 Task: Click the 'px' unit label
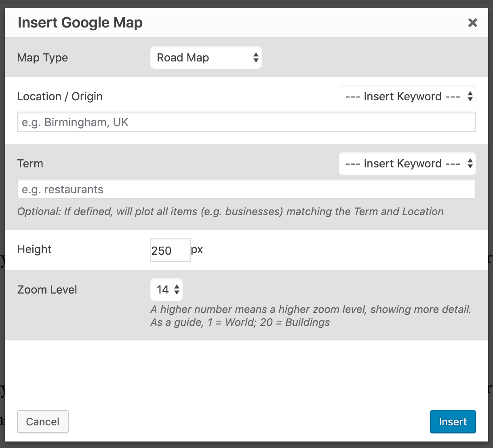pyautogui.click(x=197, y=250)
